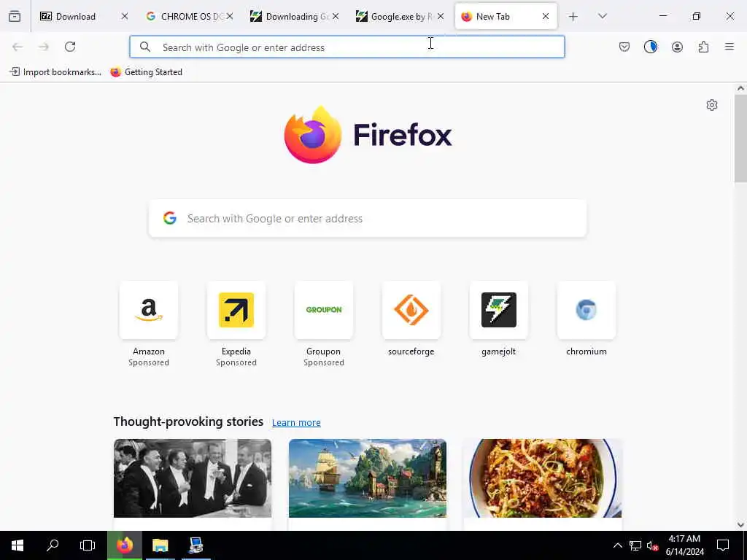Focus the center Google search box
The image size is (747, 560).
click(x=368, y=219)
